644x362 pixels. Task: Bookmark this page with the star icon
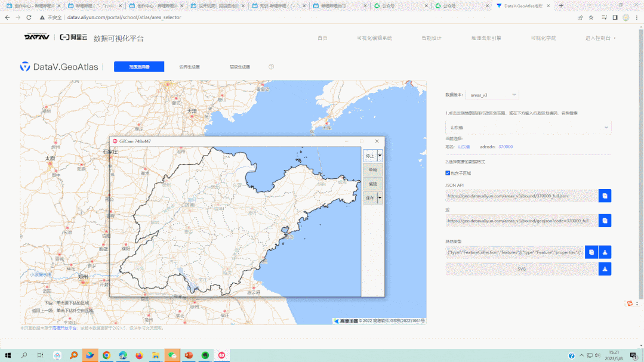[591, 17]
